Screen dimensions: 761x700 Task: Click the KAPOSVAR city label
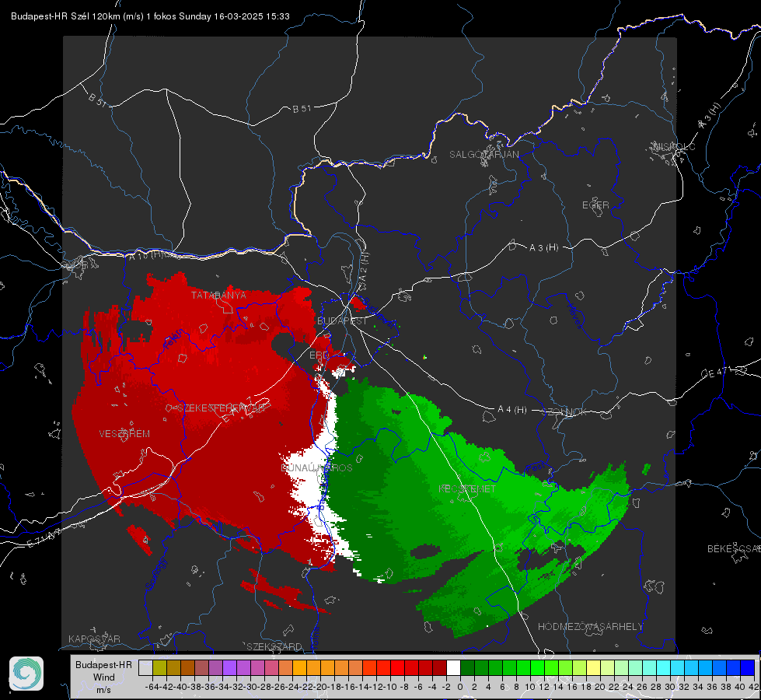(x=94, y=639)
